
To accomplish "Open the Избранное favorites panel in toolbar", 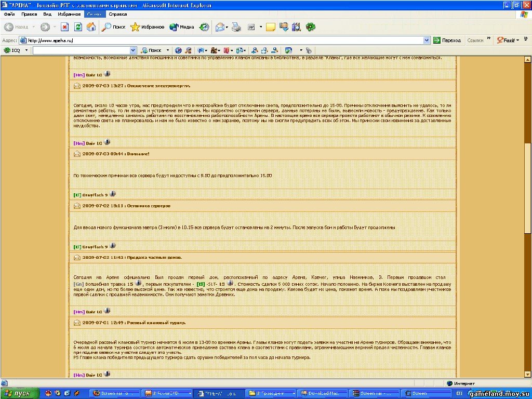I will click(148, 27).
